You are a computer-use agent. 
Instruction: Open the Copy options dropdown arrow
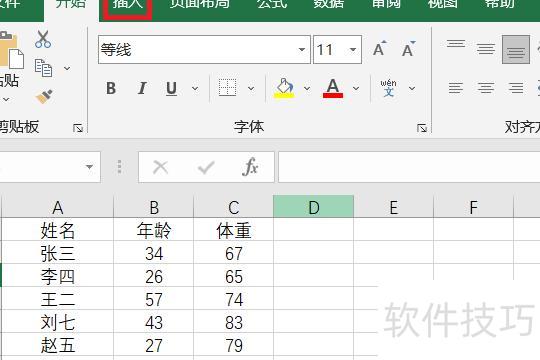pyautogui.click(x=67, y=68)
